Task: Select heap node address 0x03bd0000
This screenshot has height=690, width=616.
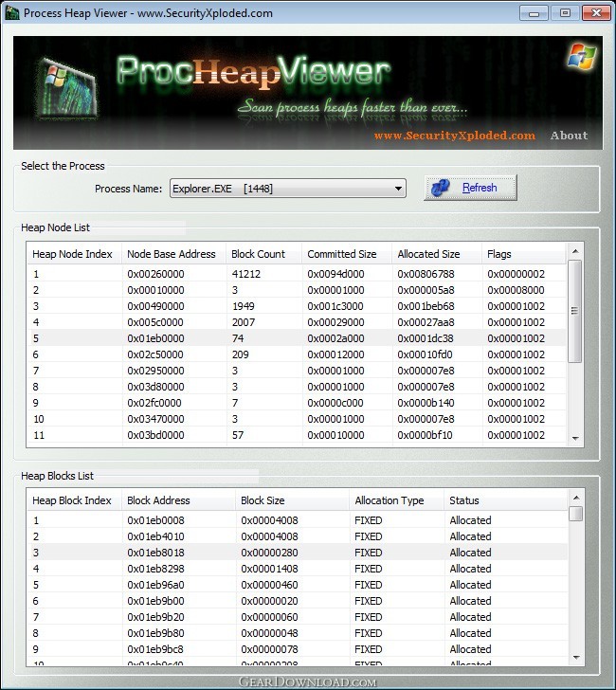Action: (155, 435)
